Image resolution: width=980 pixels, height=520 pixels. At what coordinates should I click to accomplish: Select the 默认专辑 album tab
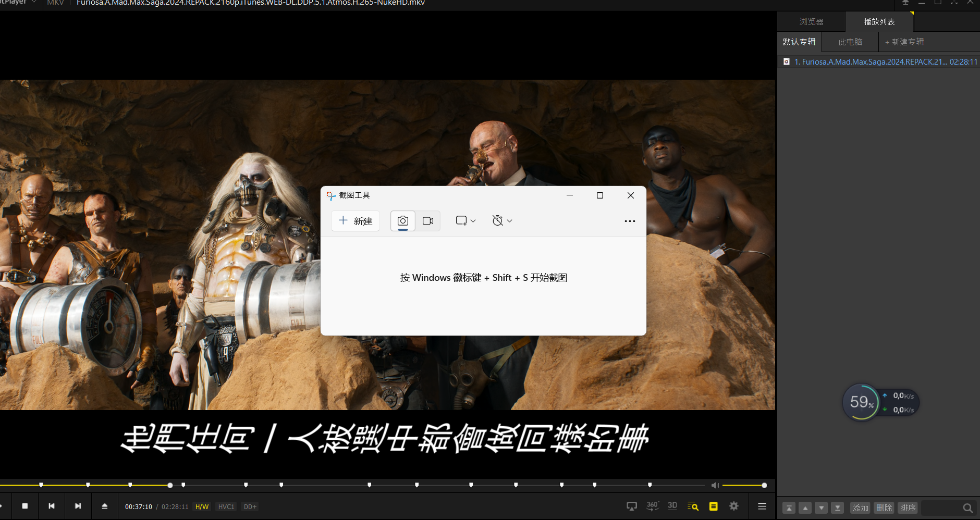click(799, 42)
